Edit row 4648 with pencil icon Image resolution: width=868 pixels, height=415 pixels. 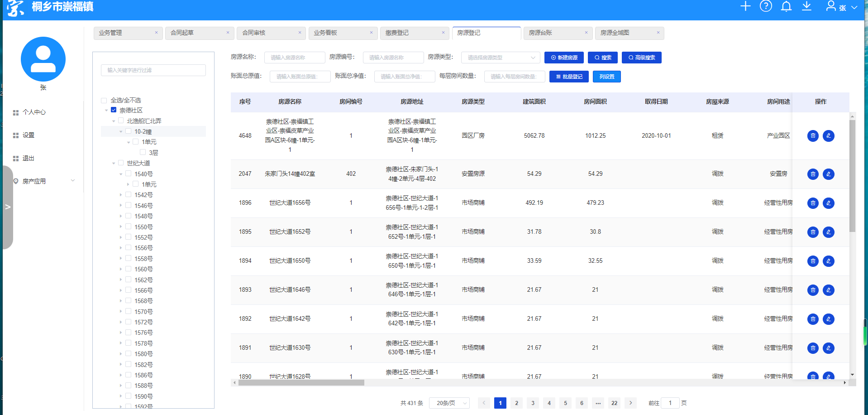pyautogui.click(x=829, y=136)
